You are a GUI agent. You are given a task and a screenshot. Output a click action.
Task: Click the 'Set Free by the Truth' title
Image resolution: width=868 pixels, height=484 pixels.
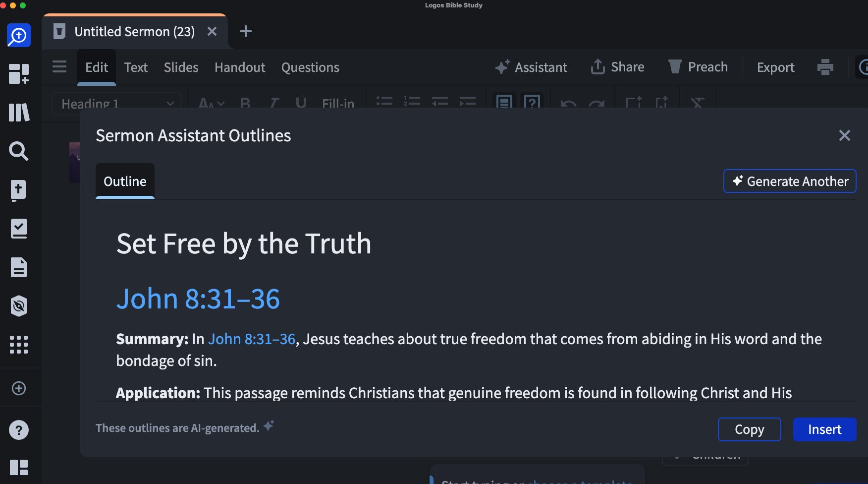coord(244,244)
